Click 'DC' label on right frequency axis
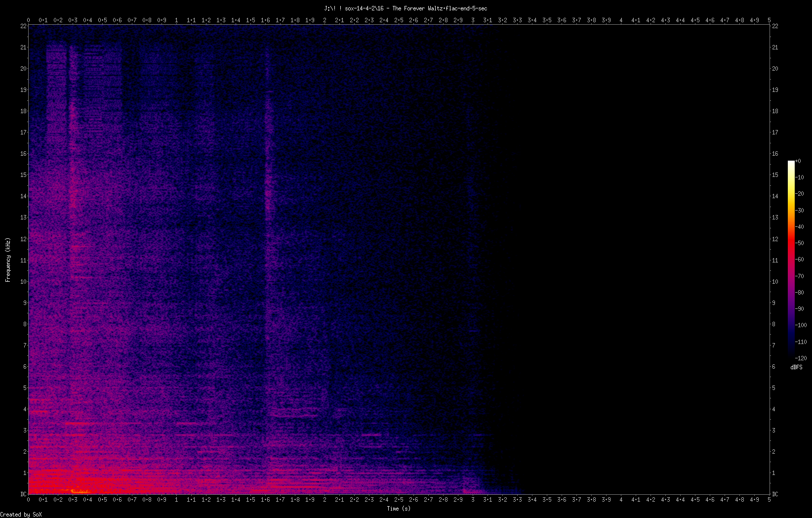Image resolution: width=812 pixels, height=518 pixels. [775, 494]
